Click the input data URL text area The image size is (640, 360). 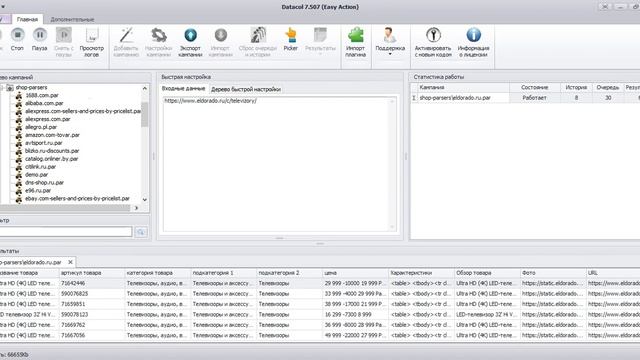pyautogui.click(x=280, y=164)
